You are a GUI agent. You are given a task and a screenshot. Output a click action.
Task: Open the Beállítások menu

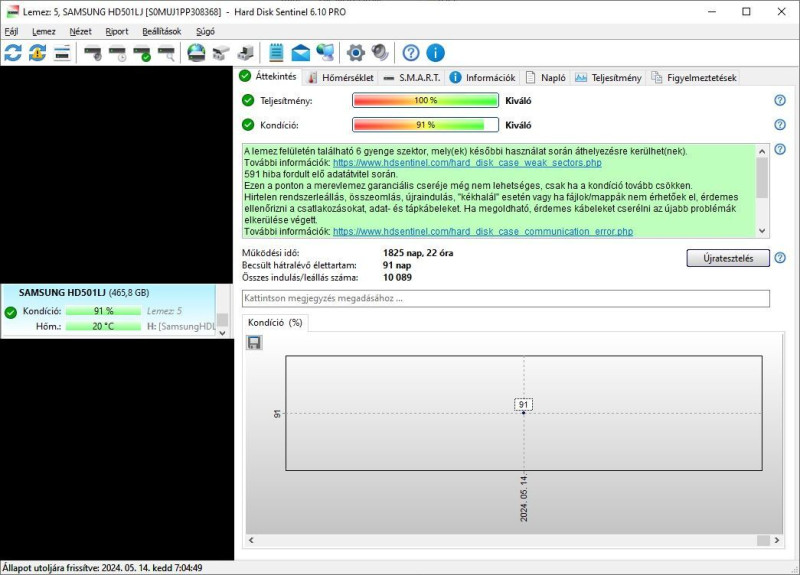162,32
